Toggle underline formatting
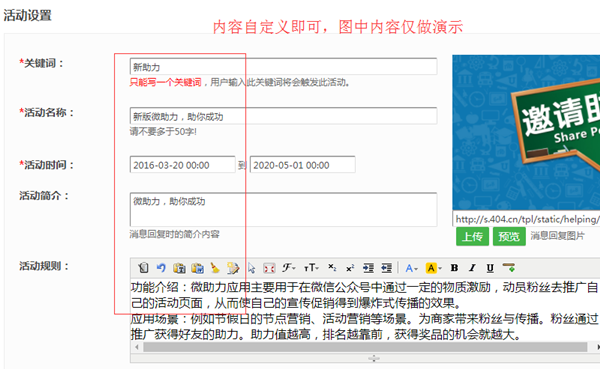The width and height of the screenshot is (600, 369). [x=490, y=268]
